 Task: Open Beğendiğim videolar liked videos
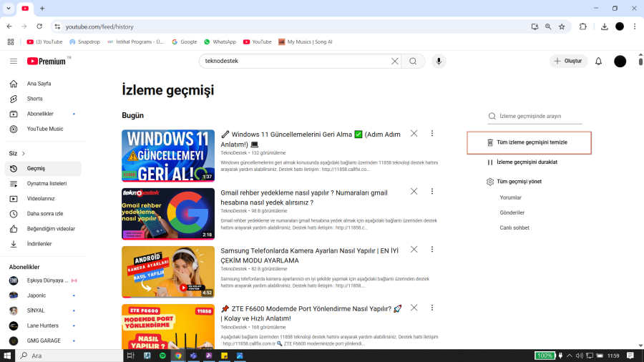click(x=51, y=229)
